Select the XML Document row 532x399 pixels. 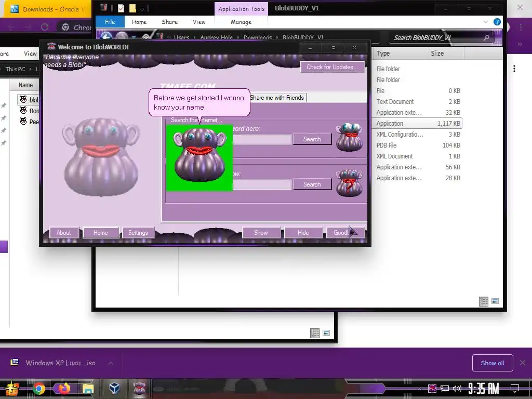point(418,156)
